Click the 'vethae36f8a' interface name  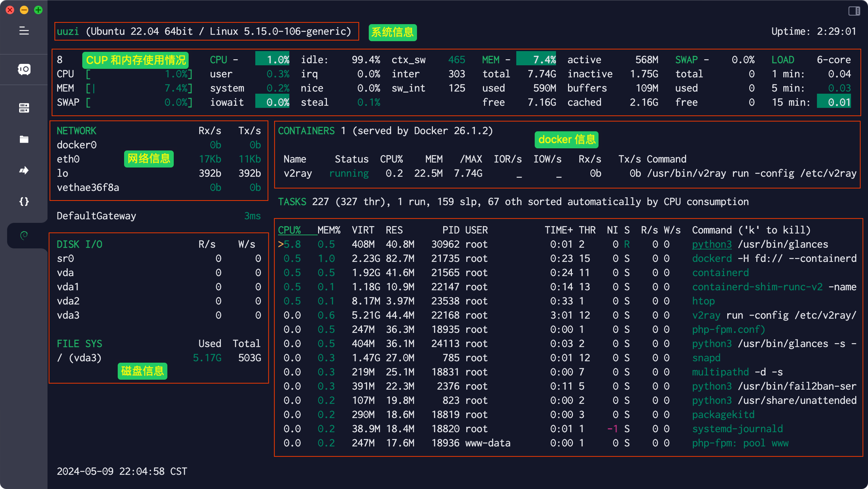point(88,187)
